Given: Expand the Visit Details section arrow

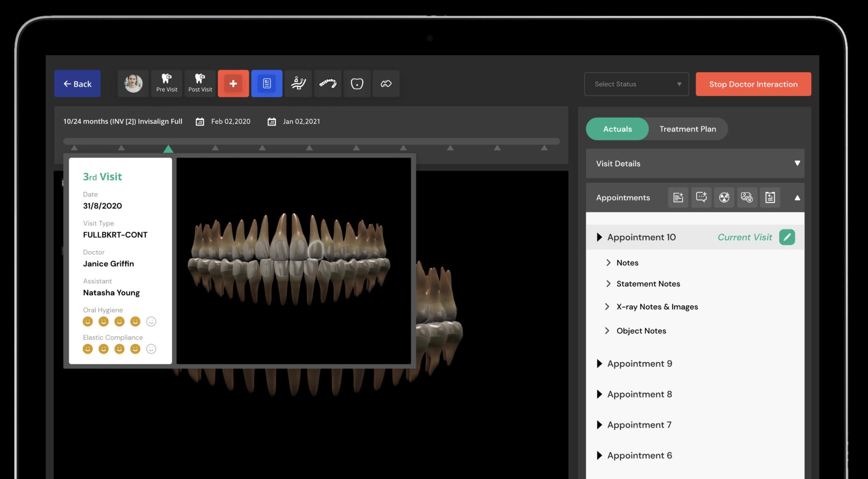Looking at the screenshot, I should (x=797, y=163).
